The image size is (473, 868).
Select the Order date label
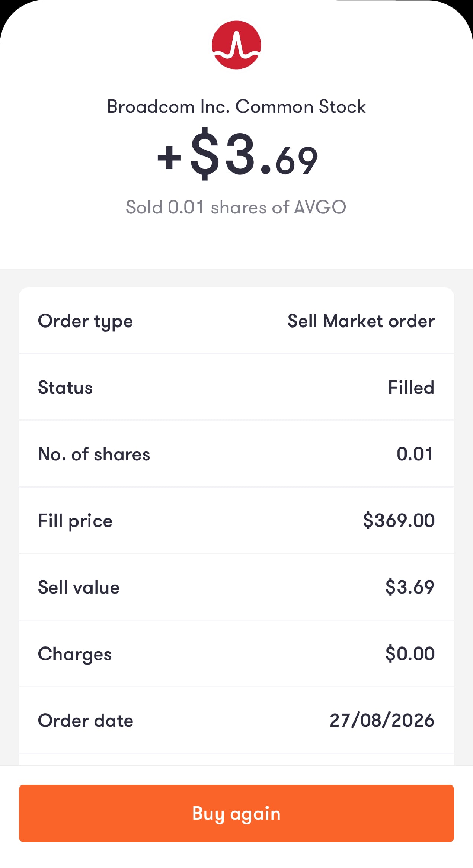tap(86, 721)
